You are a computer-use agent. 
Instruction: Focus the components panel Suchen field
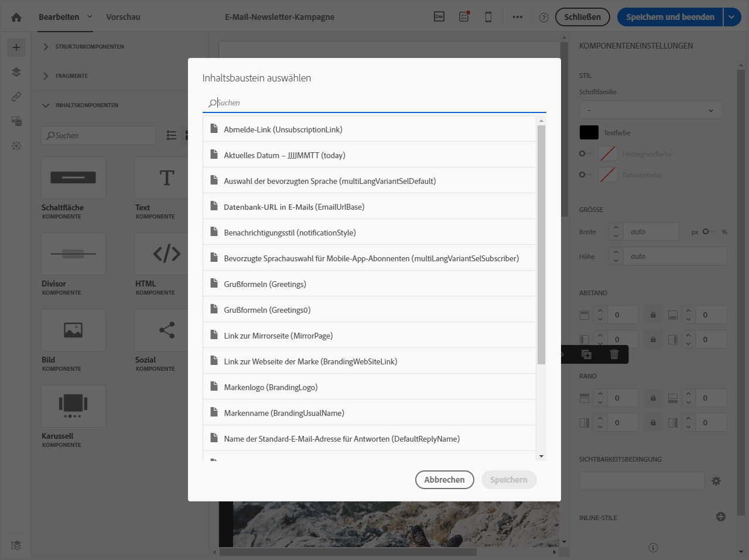point(98,135)
